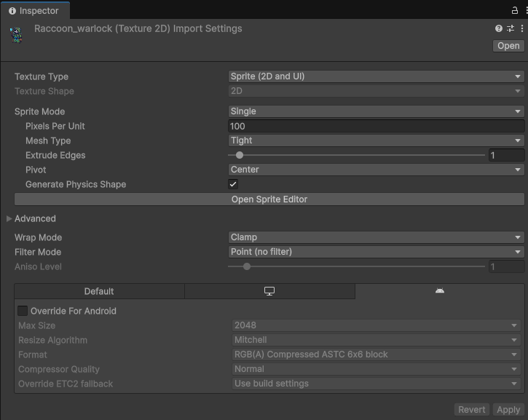
Task: Click the Inspector lock icon
Action: [x=515, y=10]
